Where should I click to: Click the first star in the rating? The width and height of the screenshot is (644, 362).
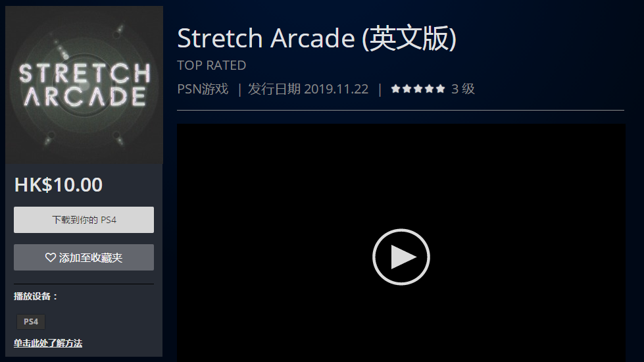click(395, 89)
